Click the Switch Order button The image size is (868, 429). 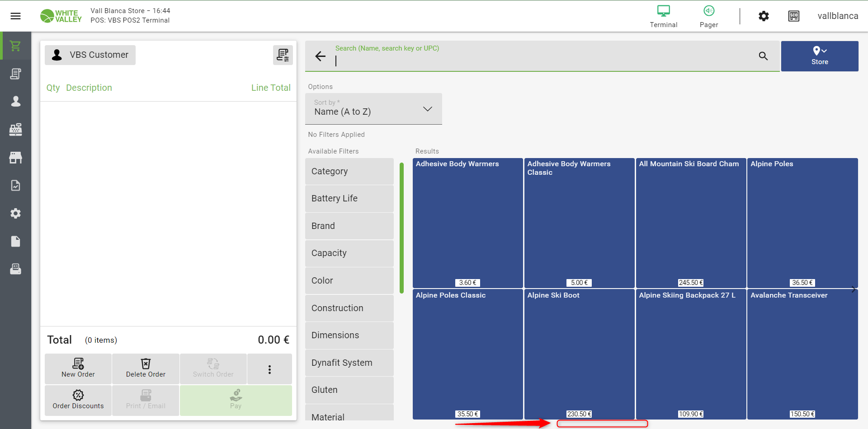tap(213, 368)
